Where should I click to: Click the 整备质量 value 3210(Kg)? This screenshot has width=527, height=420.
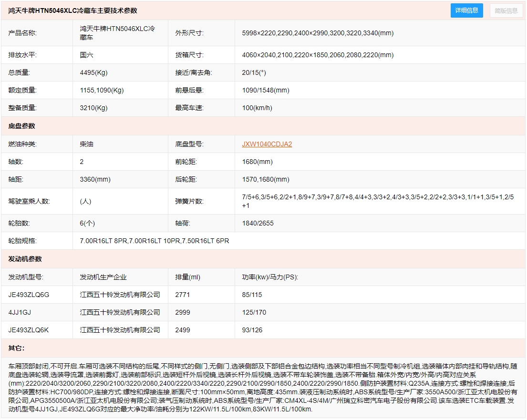[x=93, y=108]
